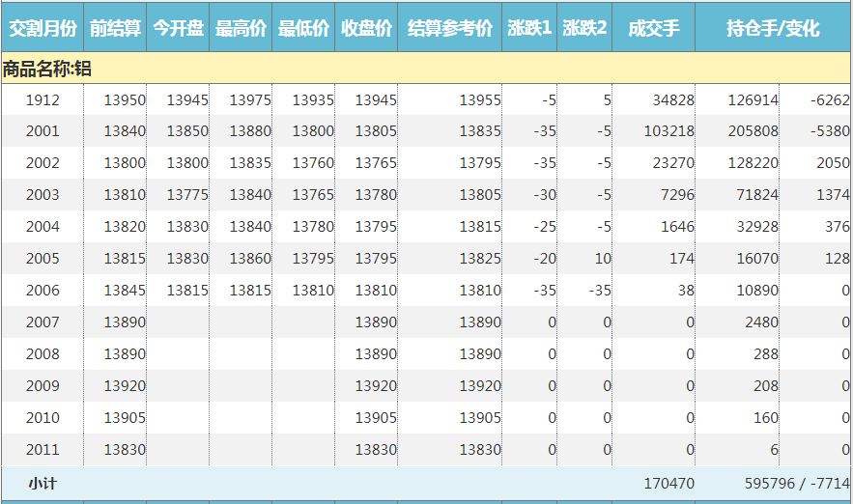Select the 2011 delivery month cell
This screenshot has width=853, height=504.
[x=43, y=450]
